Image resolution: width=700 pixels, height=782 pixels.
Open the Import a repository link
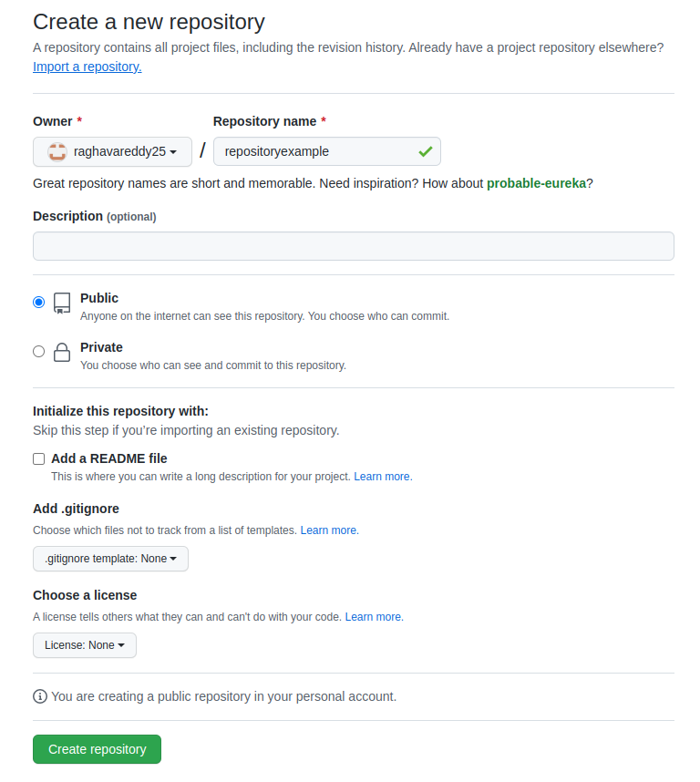click(x=87, y=67)
